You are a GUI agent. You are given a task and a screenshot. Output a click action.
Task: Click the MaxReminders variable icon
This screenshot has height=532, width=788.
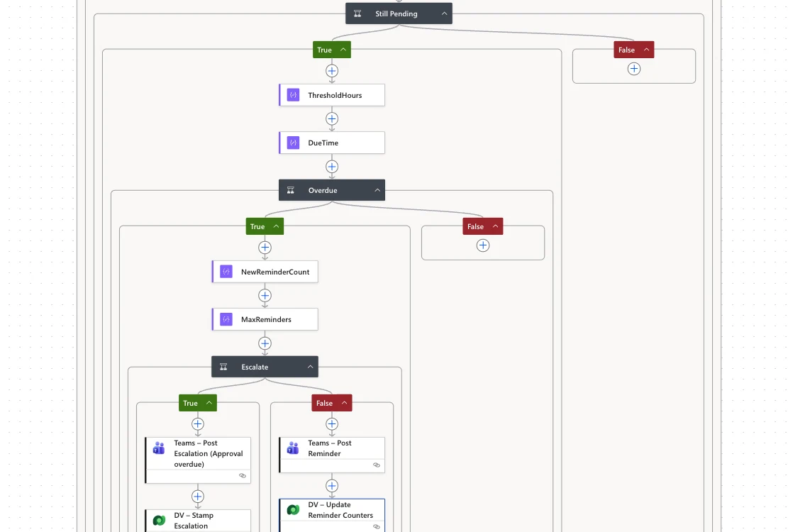[226, 319]
